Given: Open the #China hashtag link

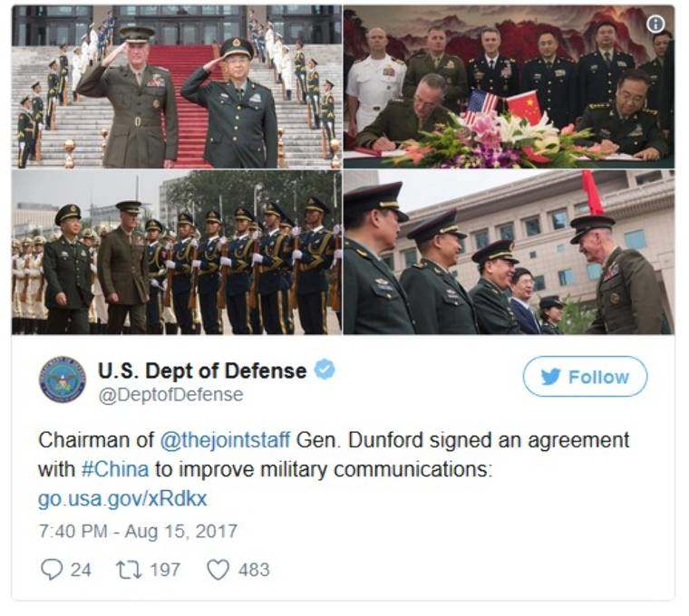Looking at the screenshot, I should coord(115,469).
